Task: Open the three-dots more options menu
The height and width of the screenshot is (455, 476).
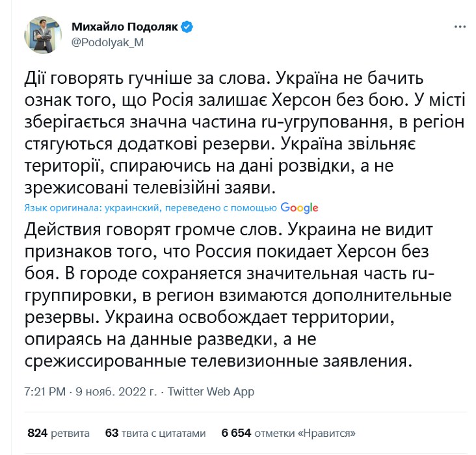Action: [x=459, y=27]
